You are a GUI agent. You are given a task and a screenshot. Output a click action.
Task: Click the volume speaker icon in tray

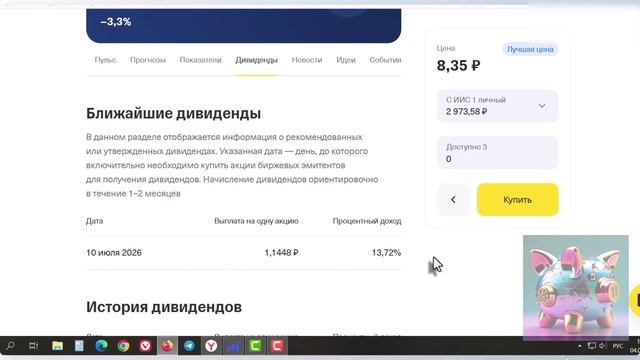(602, 346)
